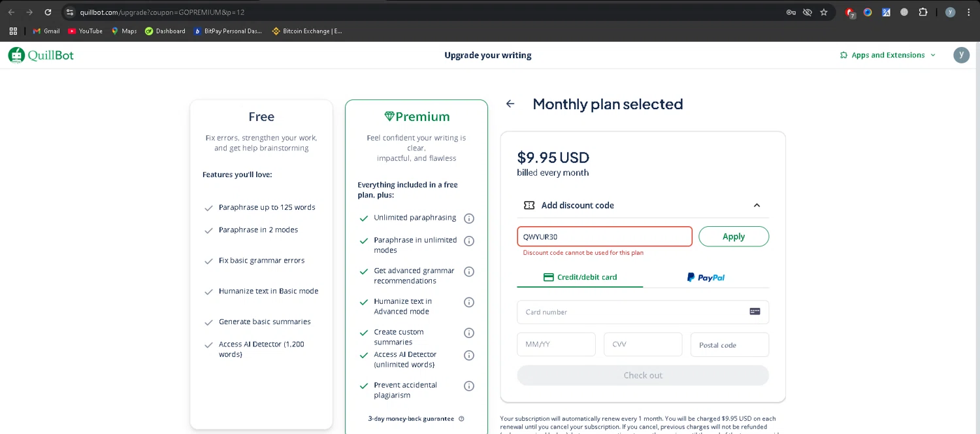The height and width of the screenshot is (434, 980).
Task: Open info icon for Create custom summaries
Action: tap(468, 333)
